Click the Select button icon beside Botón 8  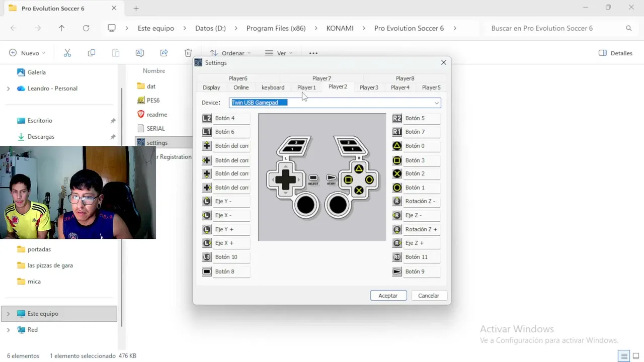tap(207, 271)
